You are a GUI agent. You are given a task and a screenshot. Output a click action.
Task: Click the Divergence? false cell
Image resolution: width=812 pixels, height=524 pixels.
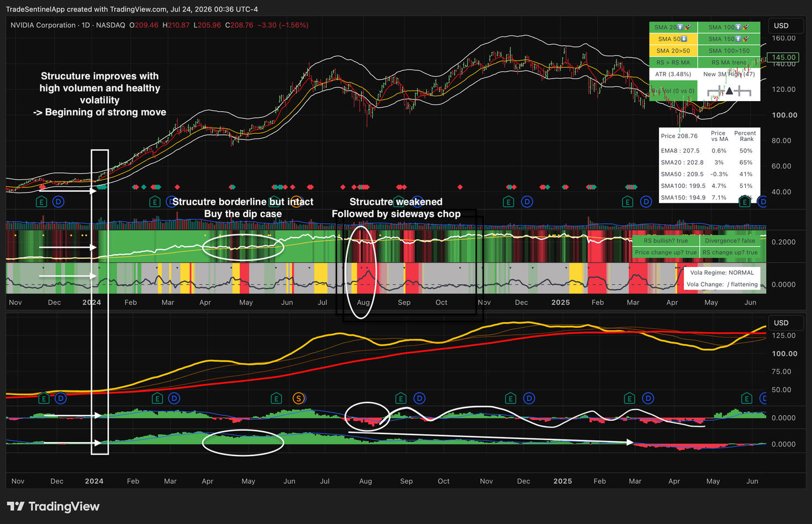730,241
